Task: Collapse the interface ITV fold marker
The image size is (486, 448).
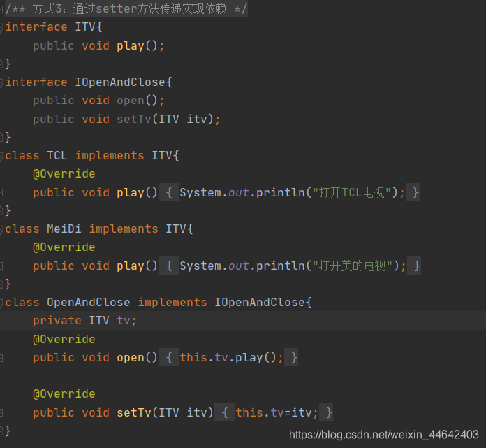Action: pos(1,28)
